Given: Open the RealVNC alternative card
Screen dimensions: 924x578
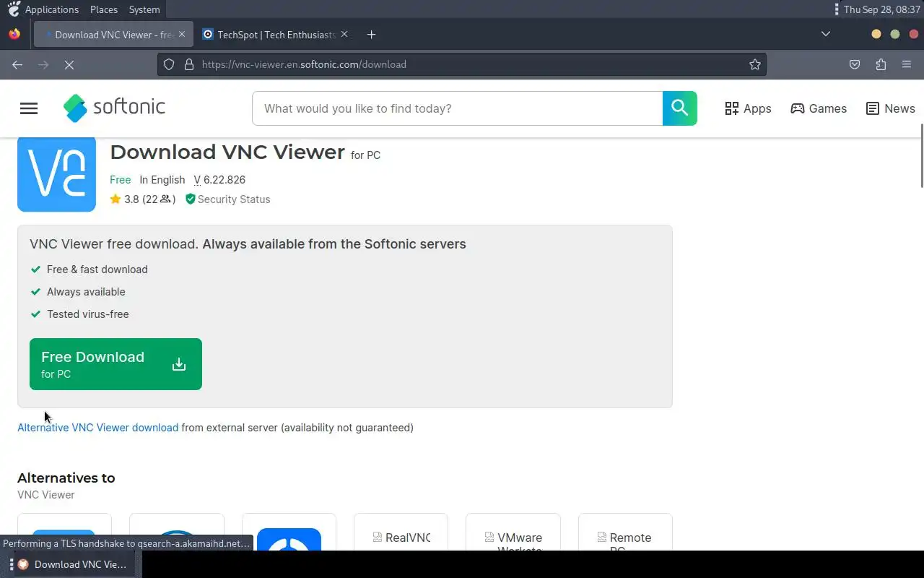Looking at the screenshot, I should (401, 532).
